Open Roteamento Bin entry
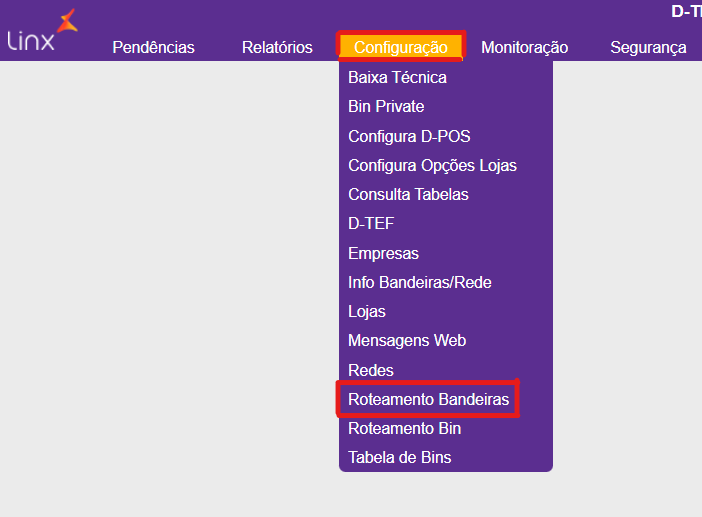702x517 pixels. pos(404,428)
